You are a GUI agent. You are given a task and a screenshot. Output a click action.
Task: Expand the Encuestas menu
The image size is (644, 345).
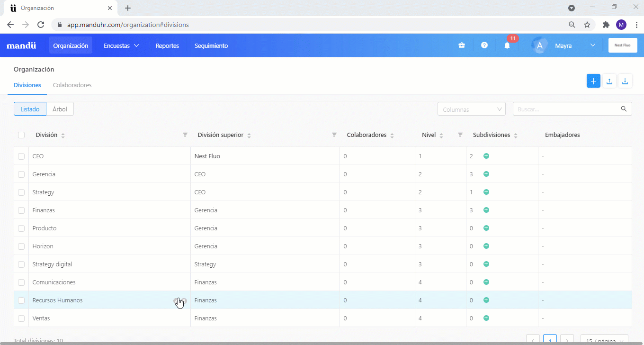[121, 45]
